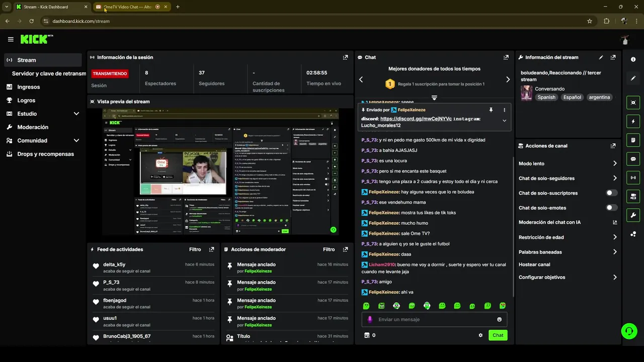Toggle the broadcast signal icon in right sidebar
Image resolution: width=644 pixels, height=362 pixels.
click(633, 177)
